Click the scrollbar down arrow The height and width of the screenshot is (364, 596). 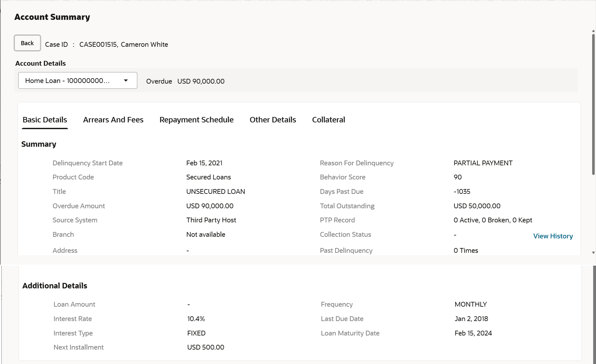pos(593,253)
